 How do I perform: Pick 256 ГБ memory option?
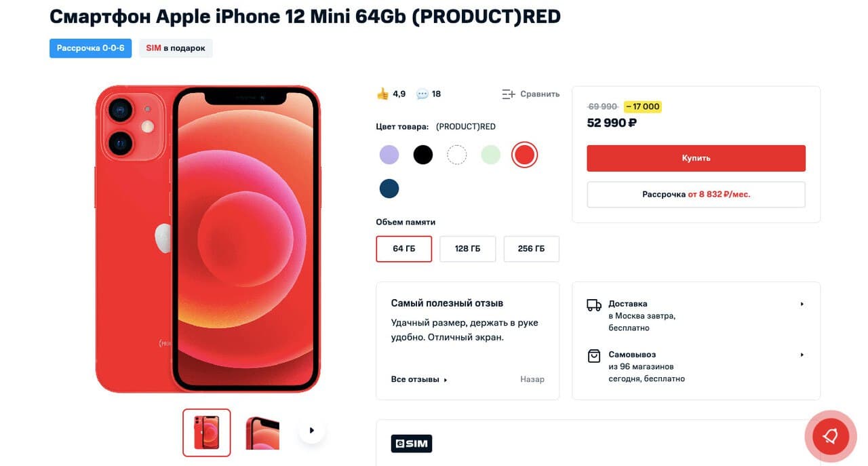click(x=532, y=249)
